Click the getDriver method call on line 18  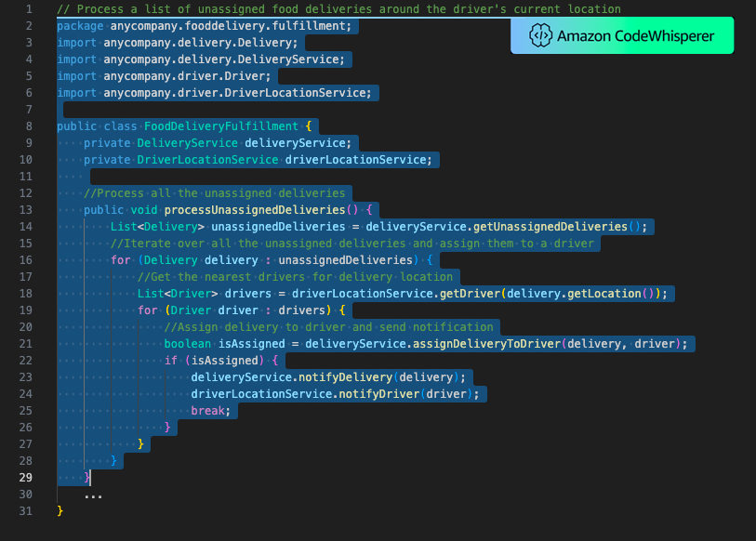471,294
